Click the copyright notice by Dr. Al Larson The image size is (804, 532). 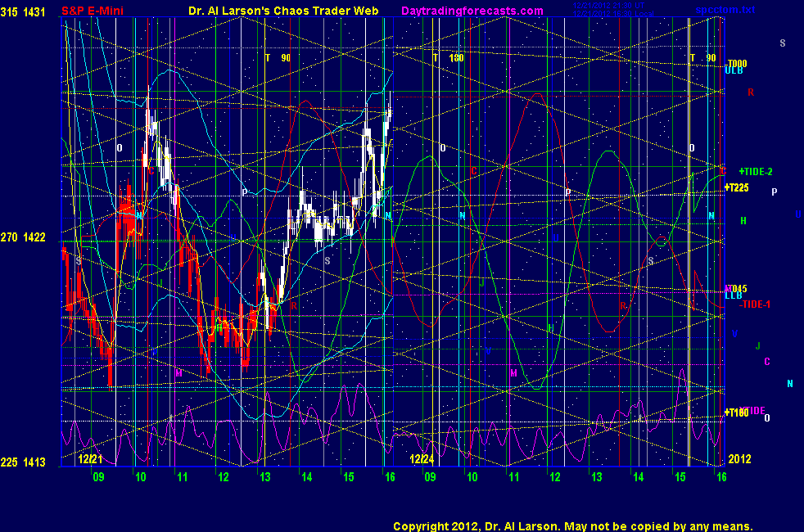tap(573, 526)
